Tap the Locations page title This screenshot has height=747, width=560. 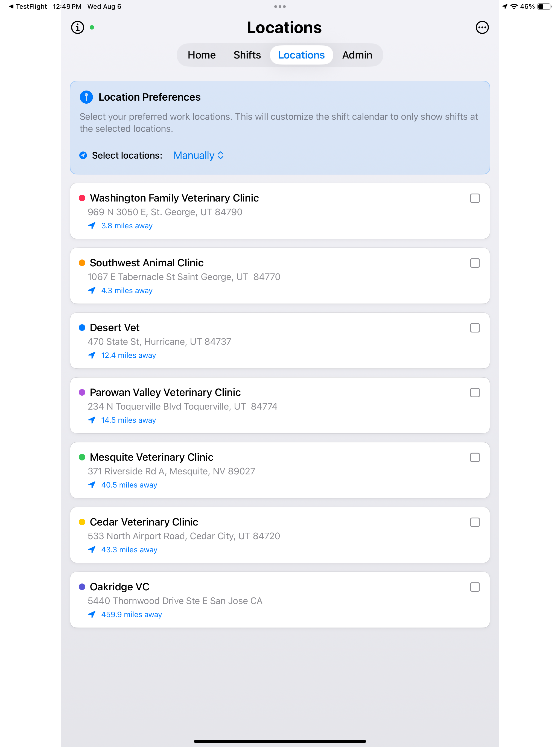284,27
